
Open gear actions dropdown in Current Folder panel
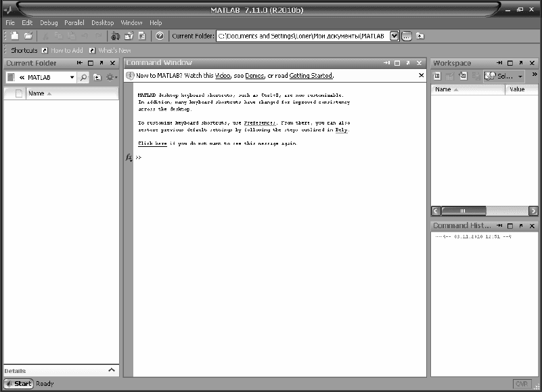click(x=112, y=77)
